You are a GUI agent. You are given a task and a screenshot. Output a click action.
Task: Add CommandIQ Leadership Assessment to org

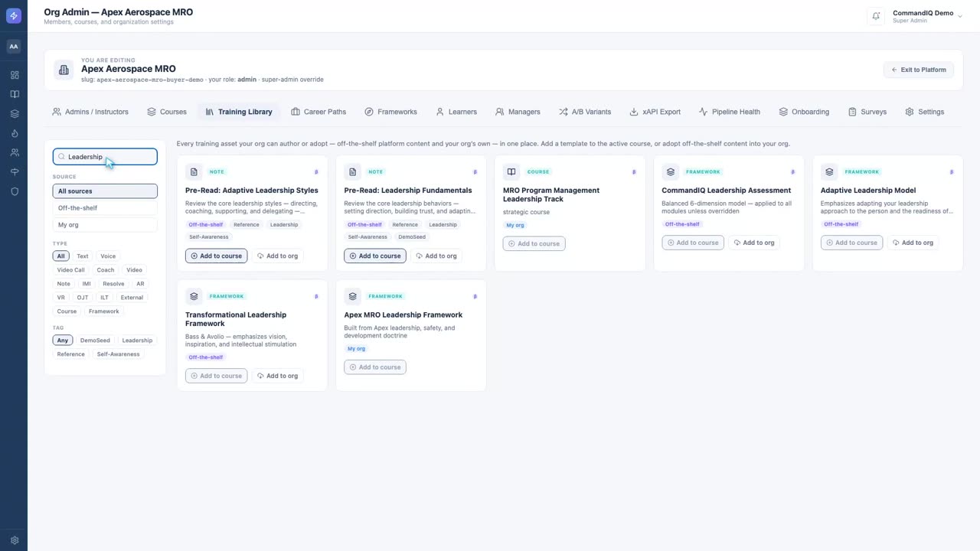(x=753, y=243)
